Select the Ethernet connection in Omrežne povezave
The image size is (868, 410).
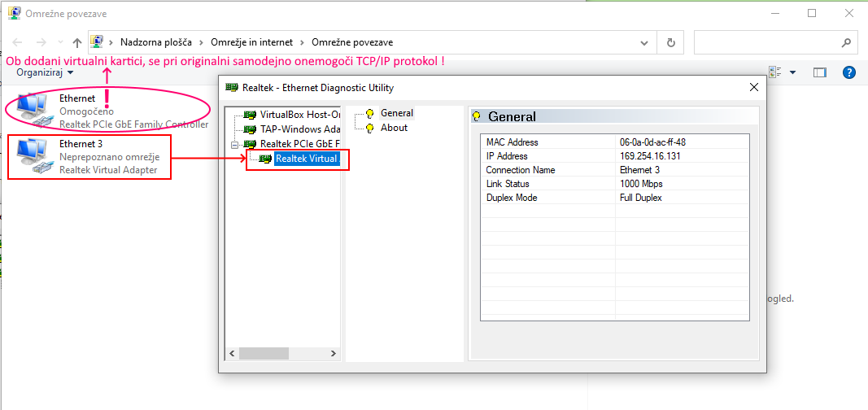point(112,111)
